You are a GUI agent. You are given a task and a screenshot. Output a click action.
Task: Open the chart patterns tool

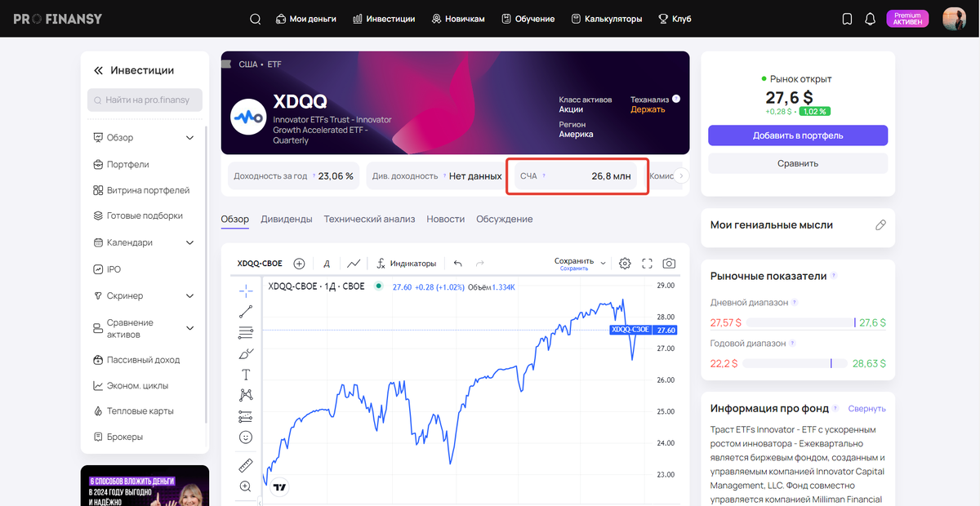click(x=246, y=395)
